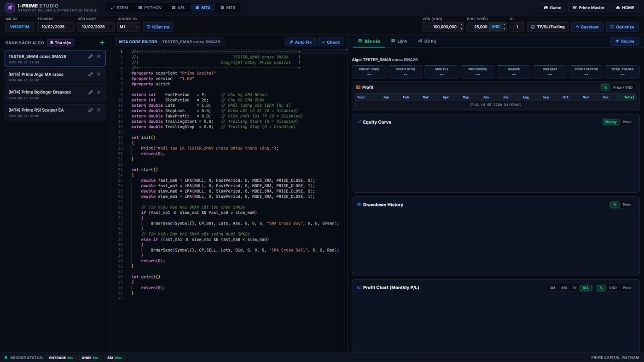Screen dimensions: 644x362
Task: Click the Profit section table icon
Action: pyautogui.click(x=358, y=87)
